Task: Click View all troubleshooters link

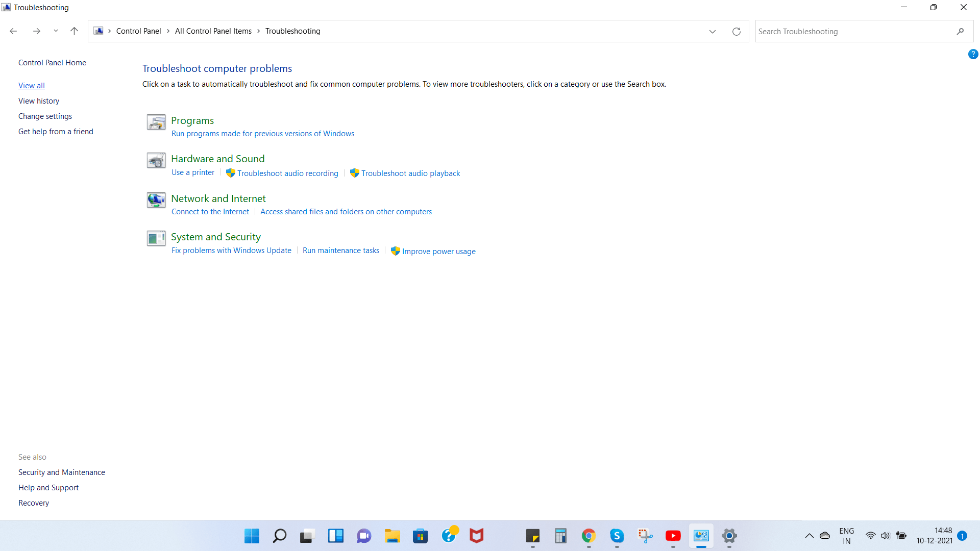Action: (x=32, y=85)
